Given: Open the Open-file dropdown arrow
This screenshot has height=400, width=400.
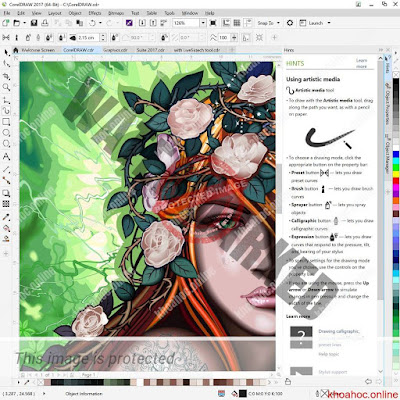Looking at the screenshot, I should point(24,23).
